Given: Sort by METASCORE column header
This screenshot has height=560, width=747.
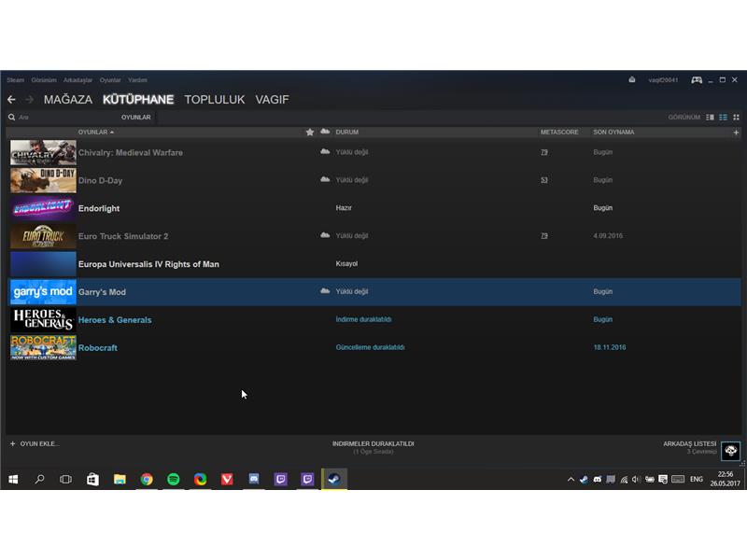Looking at the screenshot, I should coord(559,132).
